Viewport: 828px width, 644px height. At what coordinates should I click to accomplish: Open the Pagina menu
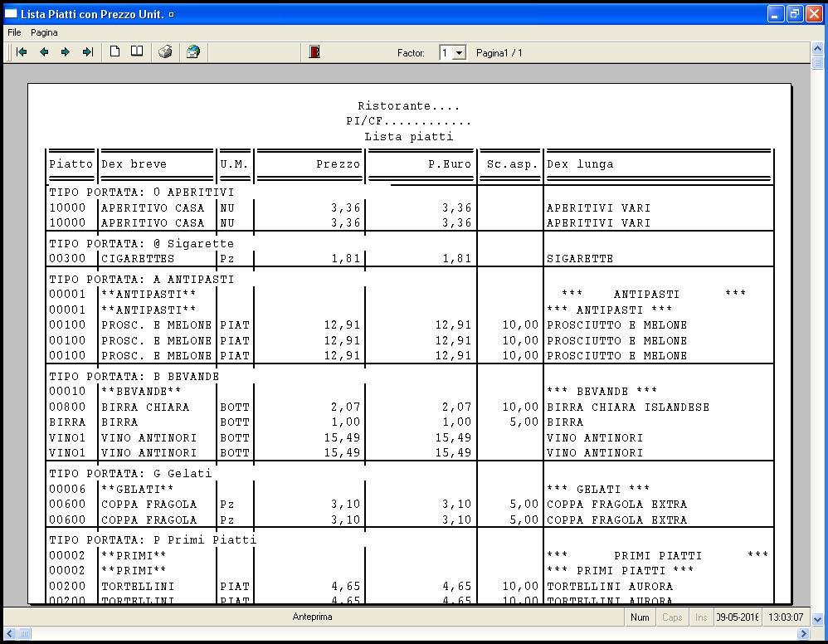pyautogui.click(x=44, y=32)
